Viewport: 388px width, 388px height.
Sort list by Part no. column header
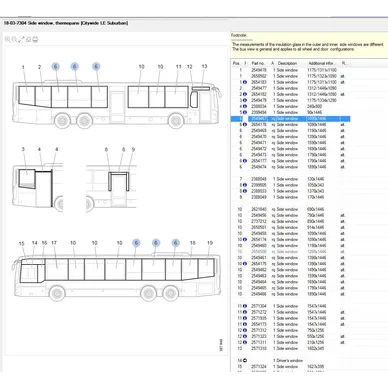tap(258, 63)
